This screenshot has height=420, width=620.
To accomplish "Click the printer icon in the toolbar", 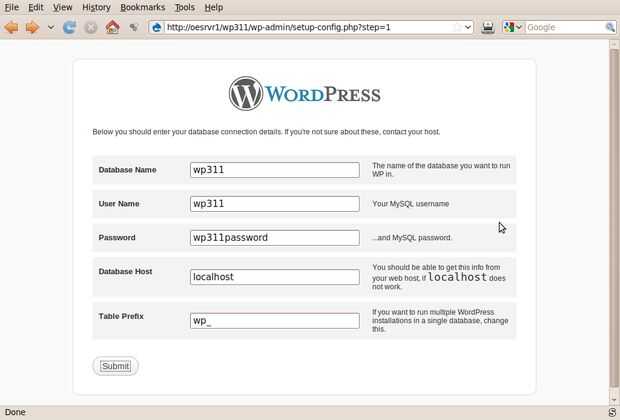I will [488, 27].
